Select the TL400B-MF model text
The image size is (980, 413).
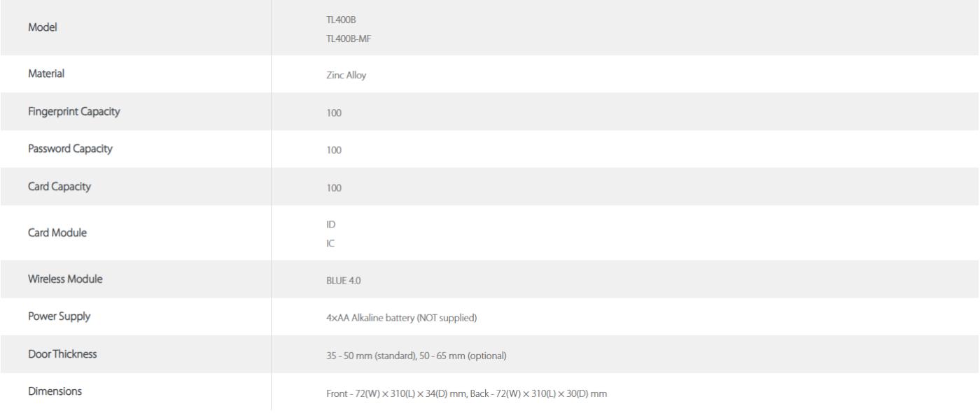(x=339, y=37)
